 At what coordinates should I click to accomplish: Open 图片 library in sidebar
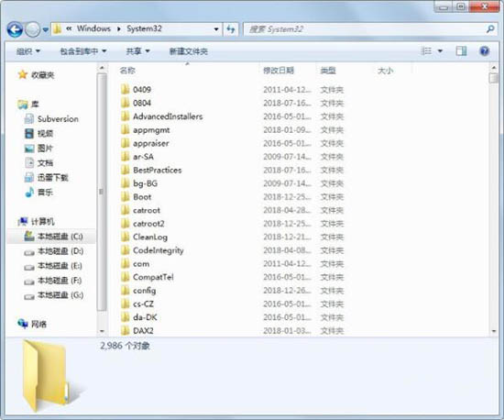(38, 148)
